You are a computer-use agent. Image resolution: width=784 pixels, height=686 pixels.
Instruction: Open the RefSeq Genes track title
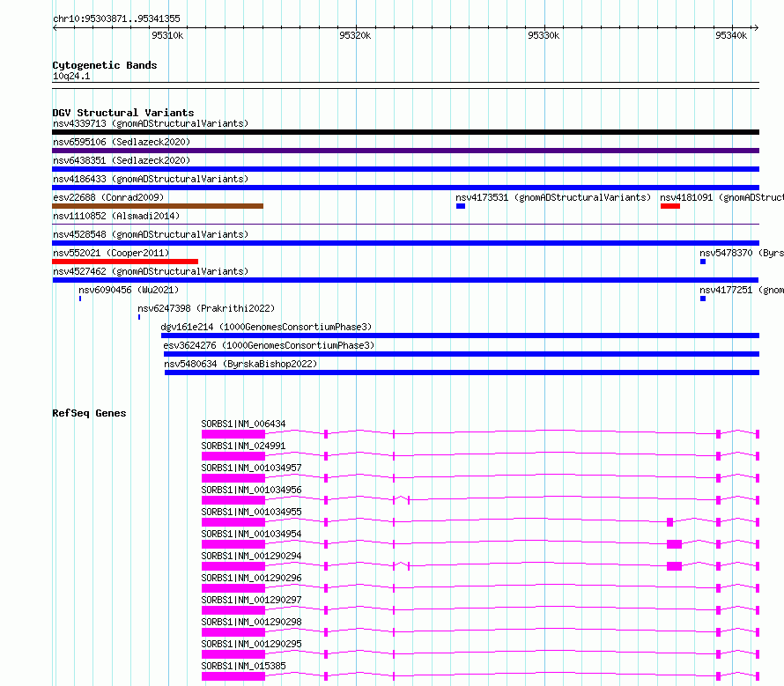[x=89, y=413]
